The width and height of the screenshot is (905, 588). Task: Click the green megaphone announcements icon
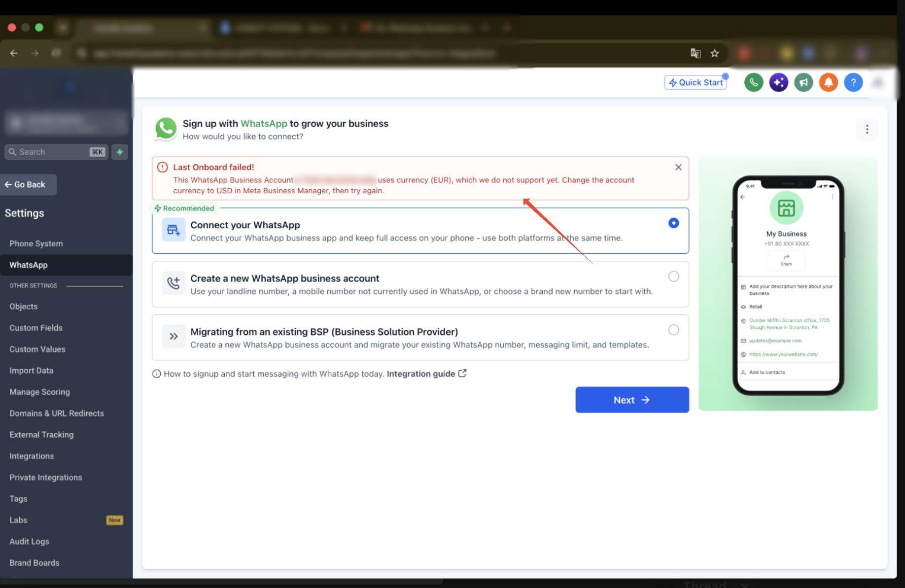pyautogui.click(x=803, y=82)
